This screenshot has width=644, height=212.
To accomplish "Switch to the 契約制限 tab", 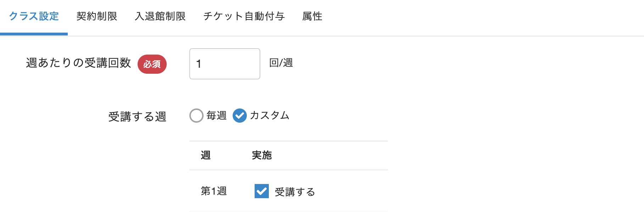I will 97,16.
